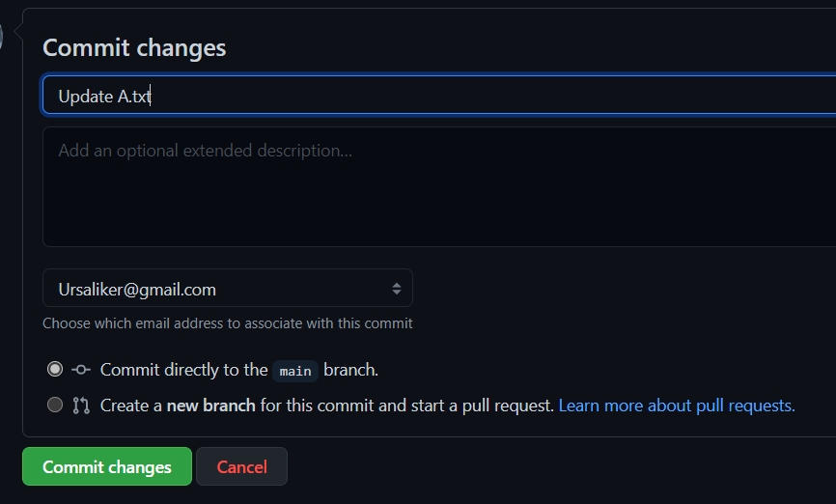Screen dimensions: 836x504
Task: Open the Ursaliker@gmail.com email dropdown
Action: click(227, 289)
